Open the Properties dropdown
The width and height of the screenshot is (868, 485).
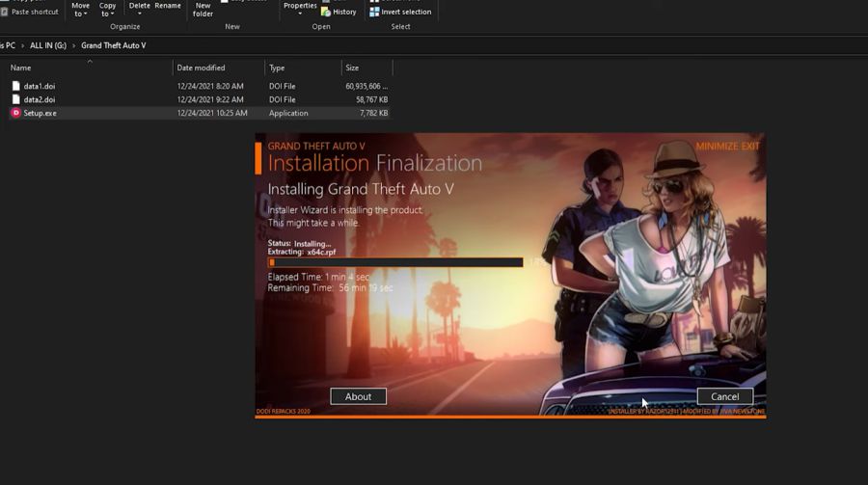tap(300, 9)
